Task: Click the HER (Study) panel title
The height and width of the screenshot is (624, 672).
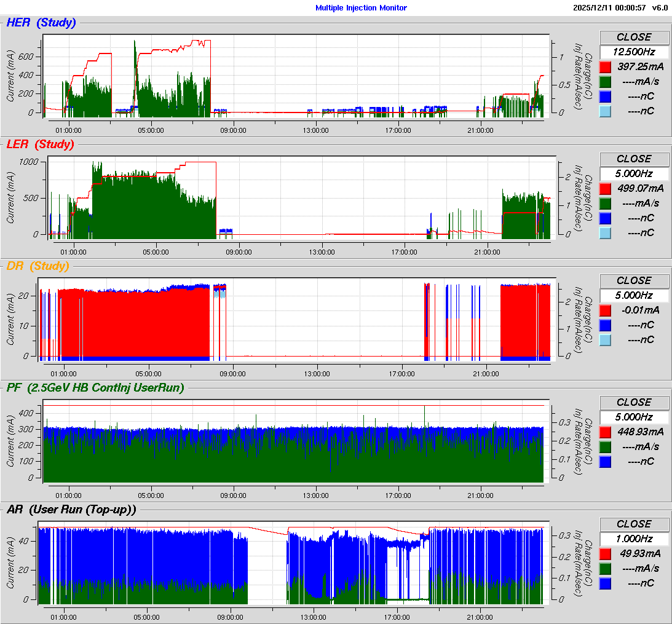Action: (41, 23)
